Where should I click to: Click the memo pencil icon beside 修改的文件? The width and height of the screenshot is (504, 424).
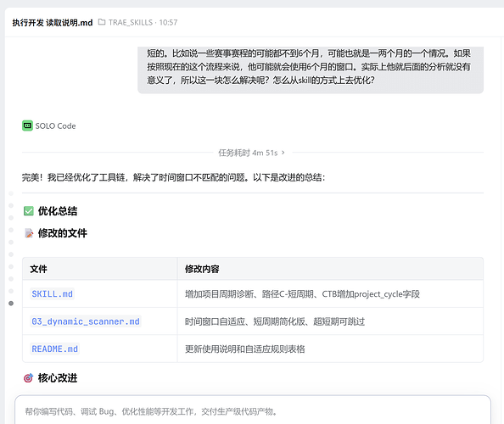[29, 233]
